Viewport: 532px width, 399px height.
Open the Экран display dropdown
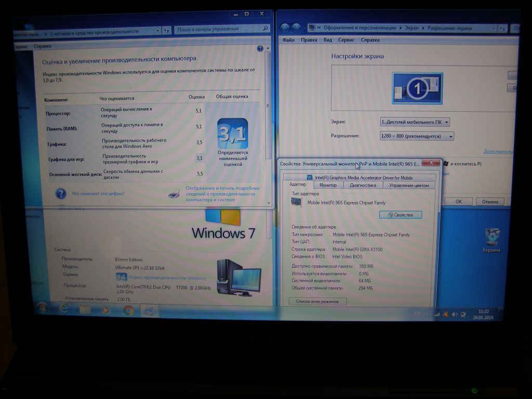(x=415, y=122)
